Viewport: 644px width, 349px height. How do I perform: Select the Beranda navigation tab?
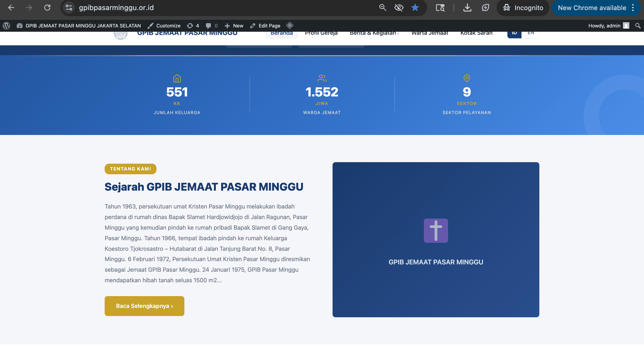point(282,34)
